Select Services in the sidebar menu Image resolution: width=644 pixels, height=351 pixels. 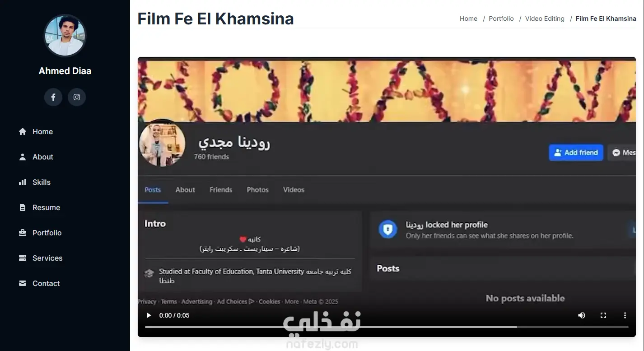tap(47, 258)
